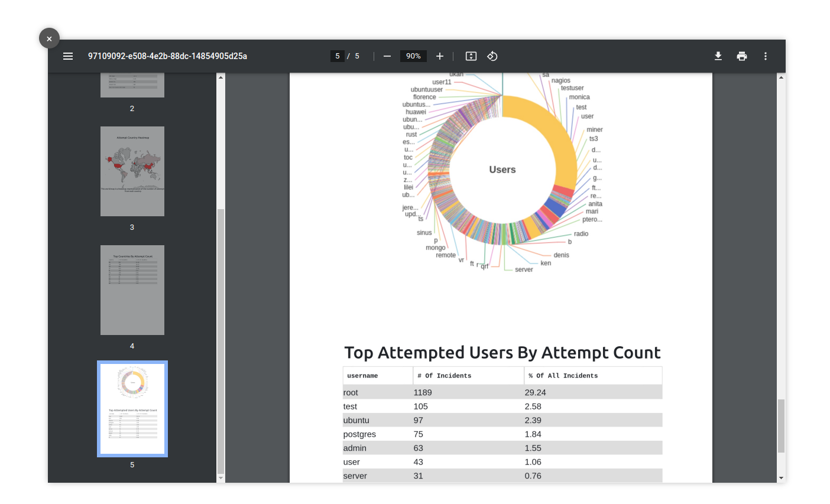Click the thumbnail panel scrollbar handle
830x504 pixels.
click(x=221, y=341)
